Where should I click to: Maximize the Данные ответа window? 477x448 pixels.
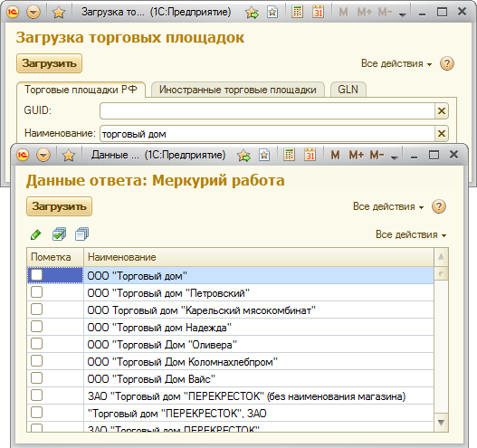pyautogui.click(x=434, y=155)
